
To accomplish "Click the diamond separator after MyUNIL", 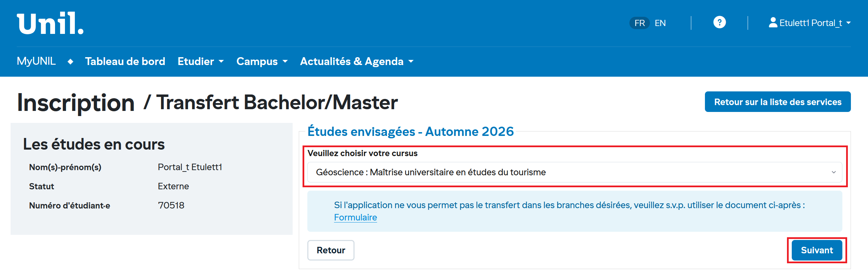I will click(70, 62).
